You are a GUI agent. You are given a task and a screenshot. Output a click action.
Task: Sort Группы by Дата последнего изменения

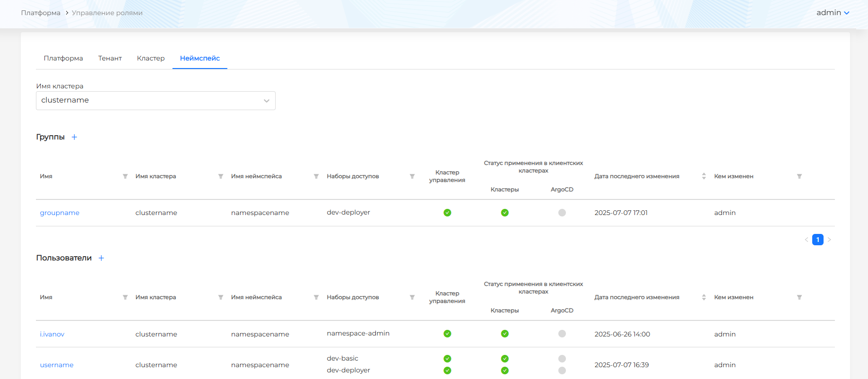coord(703,176)
